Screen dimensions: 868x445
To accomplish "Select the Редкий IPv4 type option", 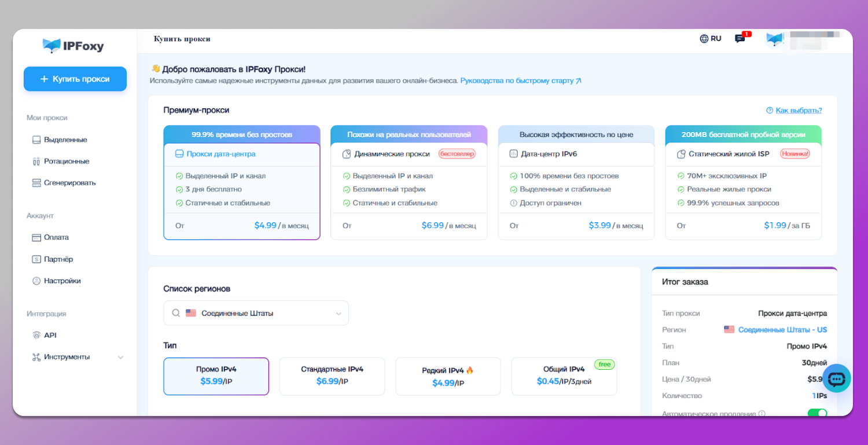I will pyautogui.click(x=447, y=376).
